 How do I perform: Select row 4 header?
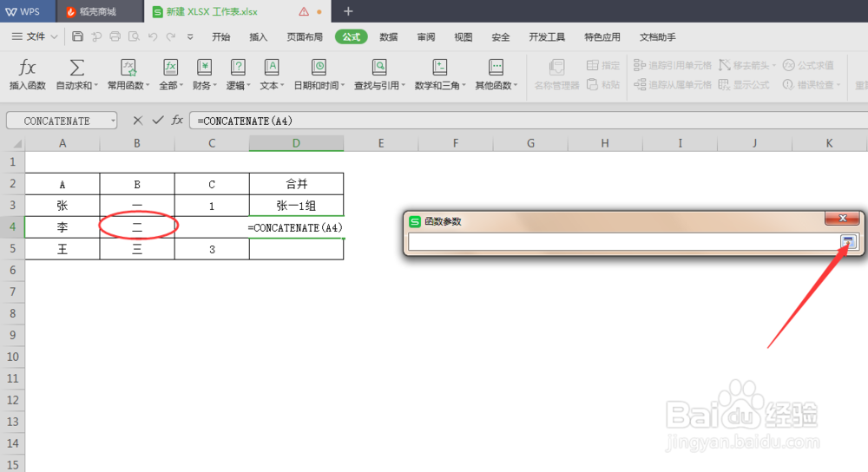tap(12, 226)
